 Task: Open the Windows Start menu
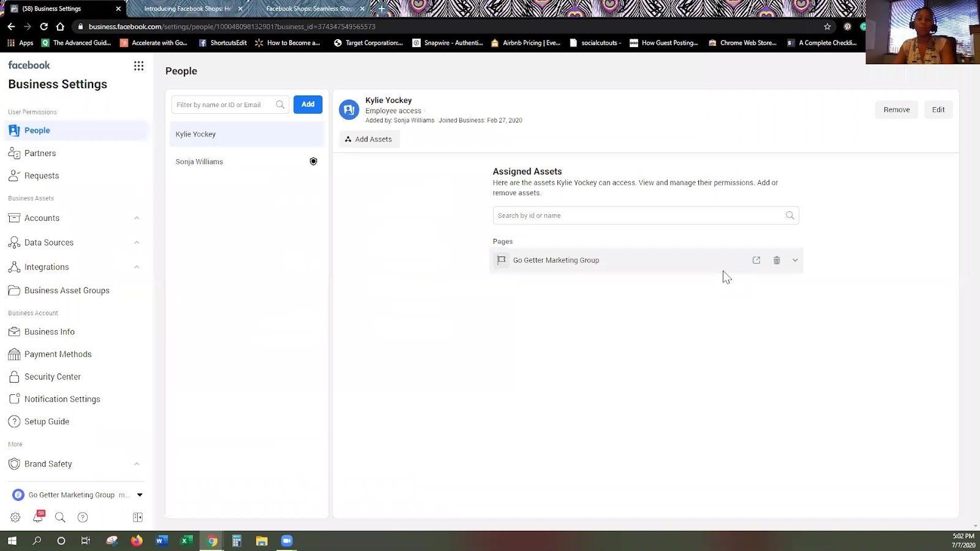pyautogui.click(x=12, y=541)
